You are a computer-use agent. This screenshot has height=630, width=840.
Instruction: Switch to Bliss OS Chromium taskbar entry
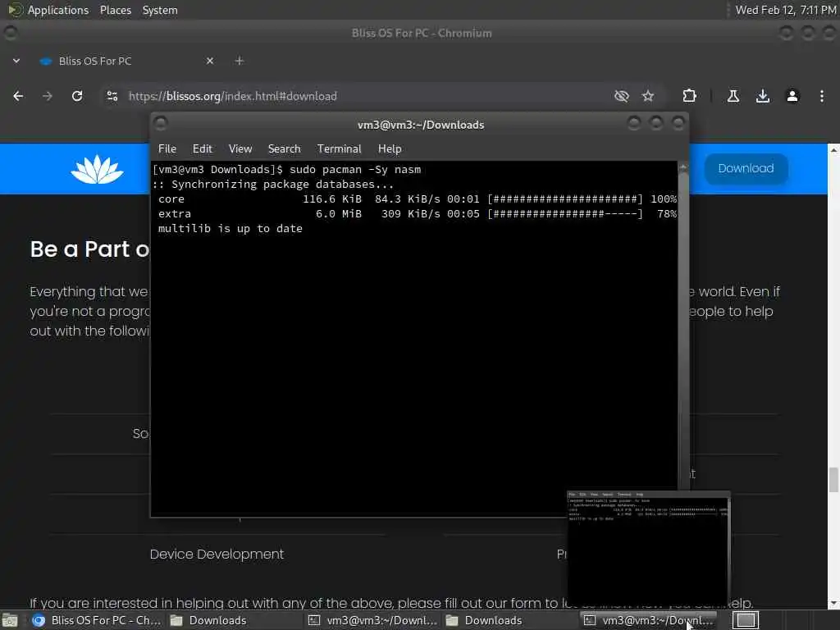pyautogui.click(x=97, y=620)
